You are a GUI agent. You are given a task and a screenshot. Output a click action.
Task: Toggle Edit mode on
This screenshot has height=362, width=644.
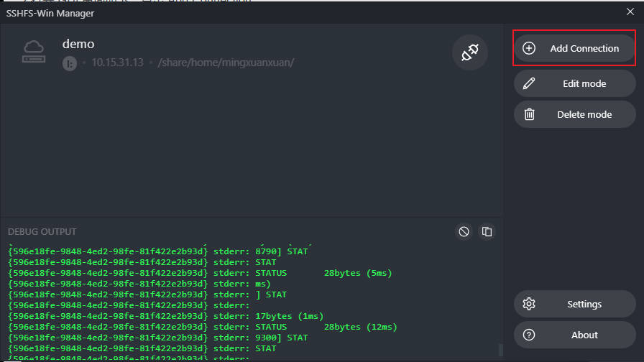point(583,83)
